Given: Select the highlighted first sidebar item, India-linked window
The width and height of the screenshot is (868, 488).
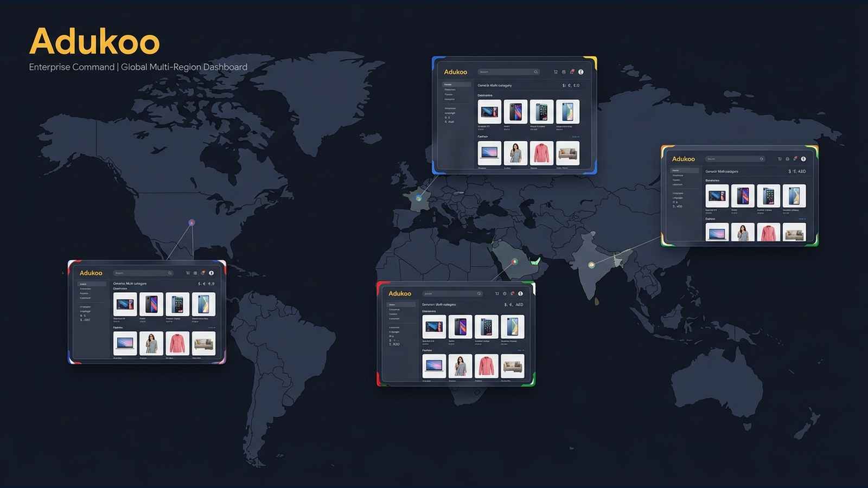Looking at the screenshot, I should tap(685, 170).
